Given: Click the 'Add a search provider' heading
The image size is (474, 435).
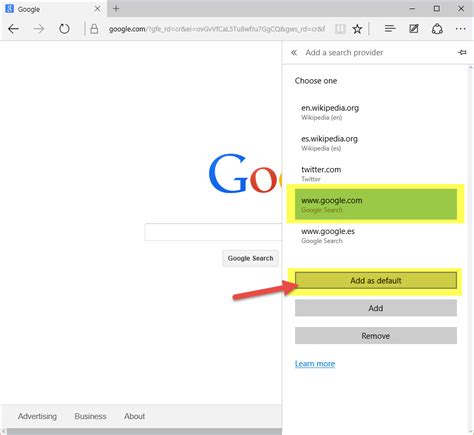Looking at the screenshot, I should (344, 52).
